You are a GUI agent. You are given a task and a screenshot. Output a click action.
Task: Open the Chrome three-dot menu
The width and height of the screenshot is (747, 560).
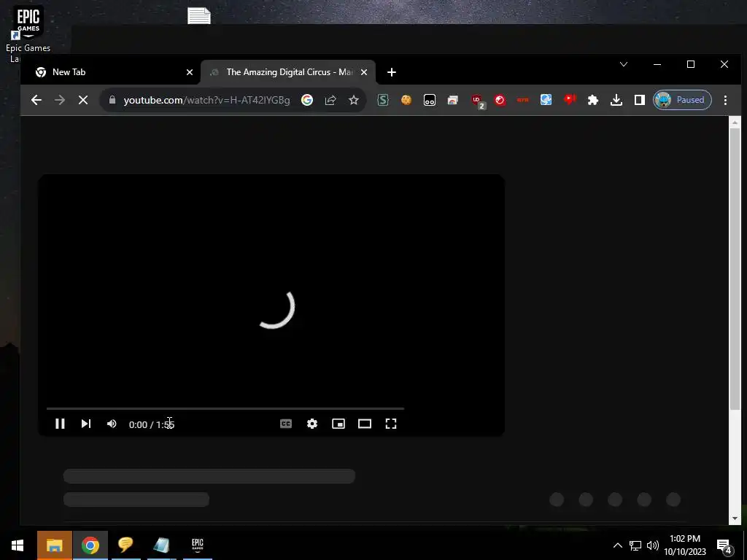tap(725, 99)
